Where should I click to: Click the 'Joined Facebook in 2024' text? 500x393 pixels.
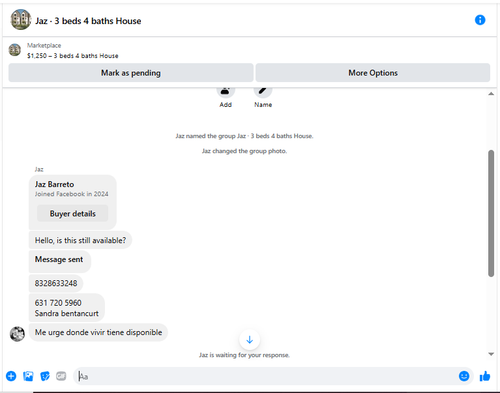(x=72, y=194)
